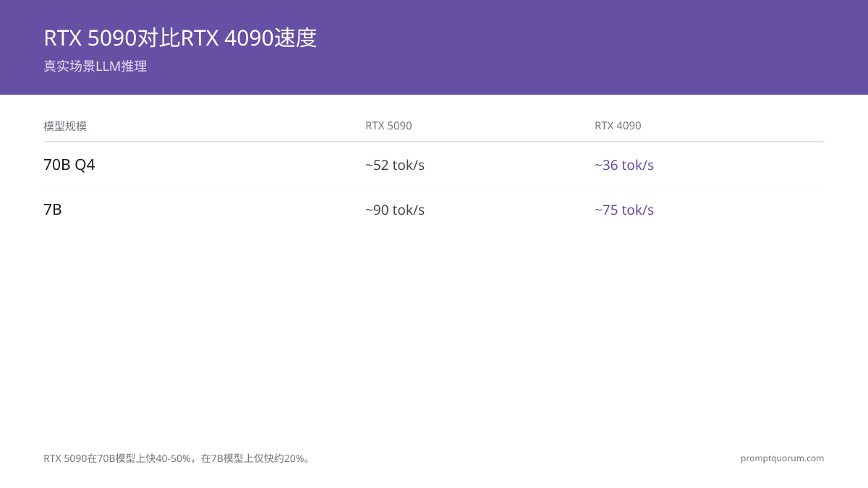Select the 70B Q4 row label
The height and width of the screenshot is (488, 868).
69,165
